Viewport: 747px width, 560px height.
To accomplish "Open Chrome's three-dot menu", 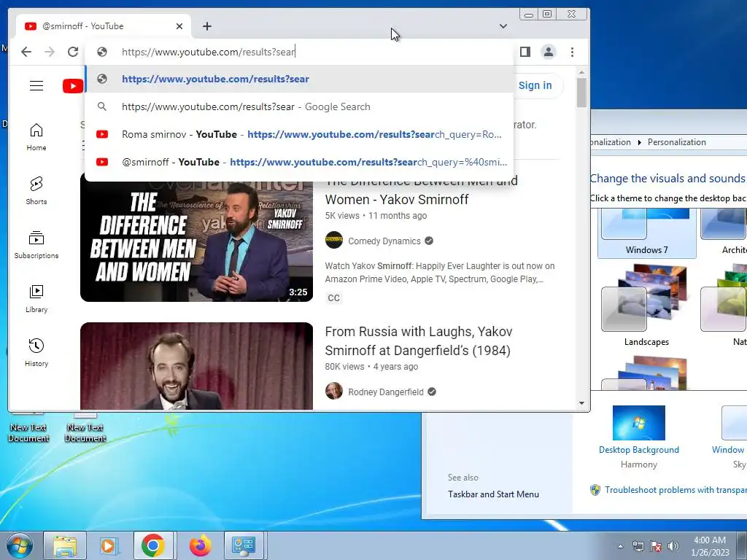I will click(x=572, y=52).
